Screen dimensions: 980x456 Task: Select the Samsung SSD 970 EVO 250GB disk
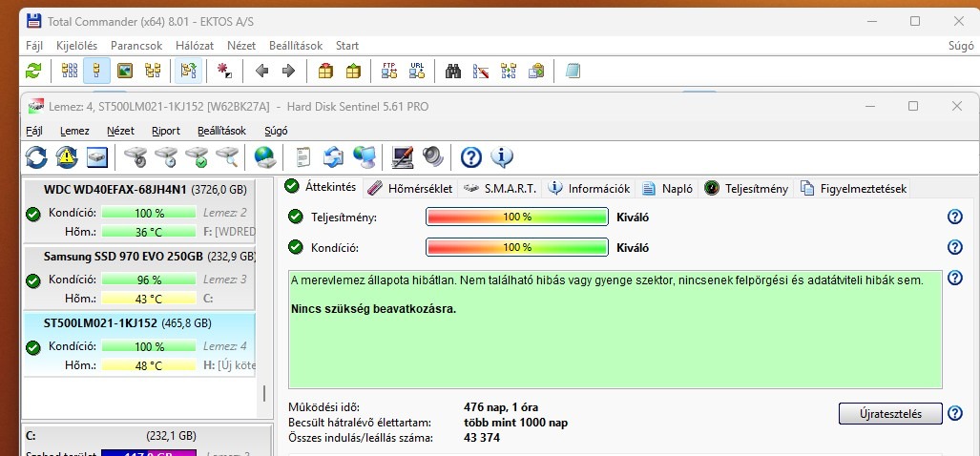point(138,279)
